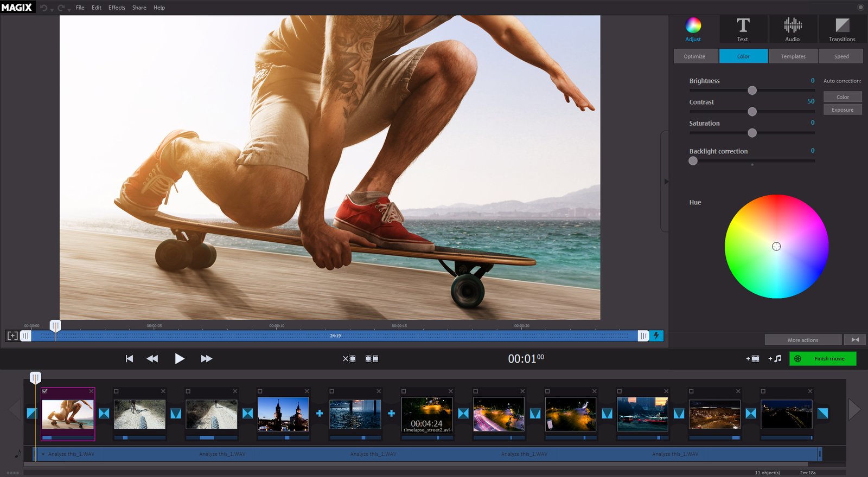
Task: Uncheck the skateboarder clip checkbox
Action: pyautogui.click(x=45, y=391)
